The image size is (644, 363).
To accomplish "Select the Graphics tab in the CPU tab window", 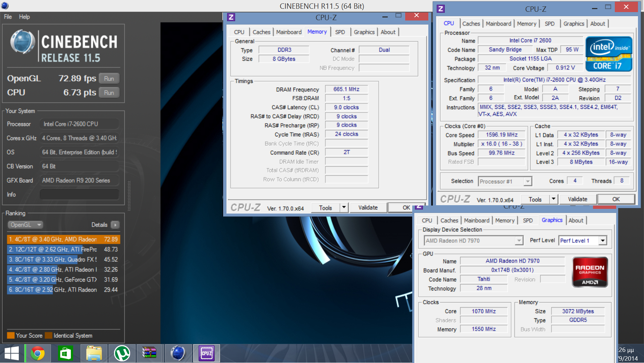I will point(574,24).
